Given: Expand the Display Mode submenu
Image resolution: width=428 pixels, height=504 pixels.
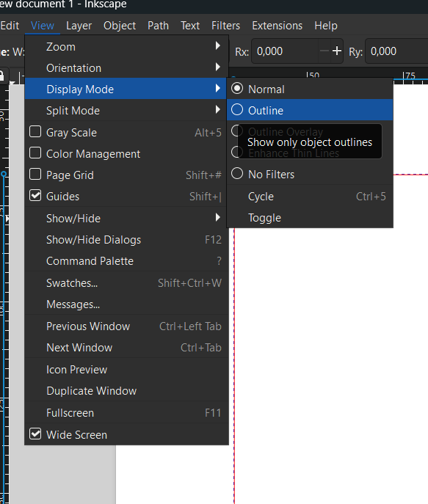Looking at the screenshot, I should 126,89.
